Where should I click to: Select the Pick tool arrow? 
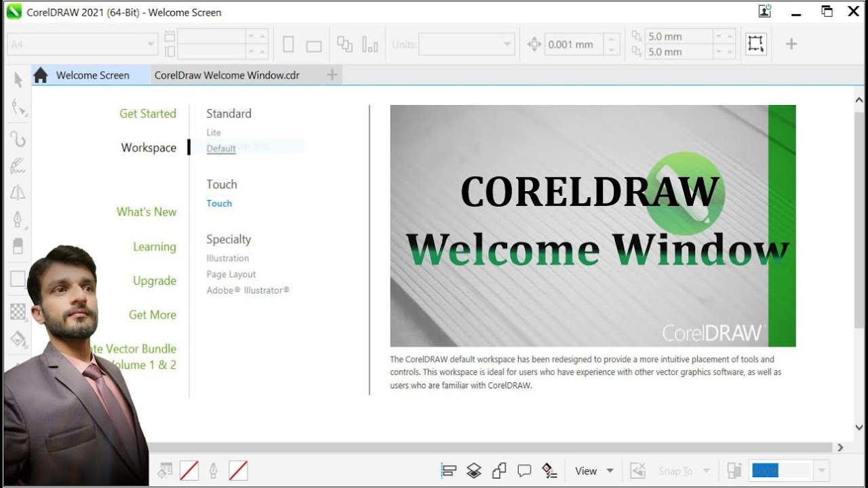(x=18, y=79)
